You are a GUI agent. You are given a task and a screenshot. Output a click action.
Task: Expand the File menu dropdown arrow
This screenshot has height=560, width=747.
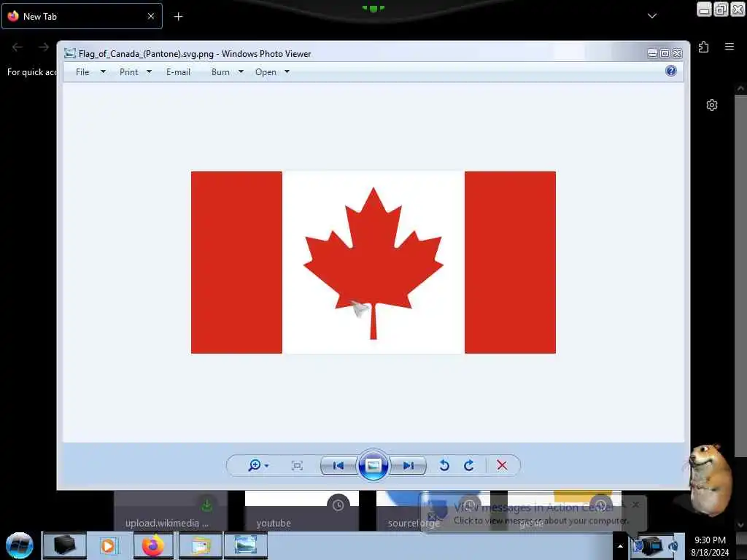click(103, 72)
